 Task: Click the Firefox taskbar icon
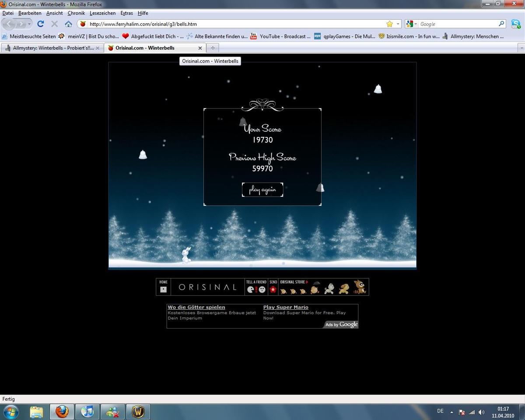(x=62, y=412)
